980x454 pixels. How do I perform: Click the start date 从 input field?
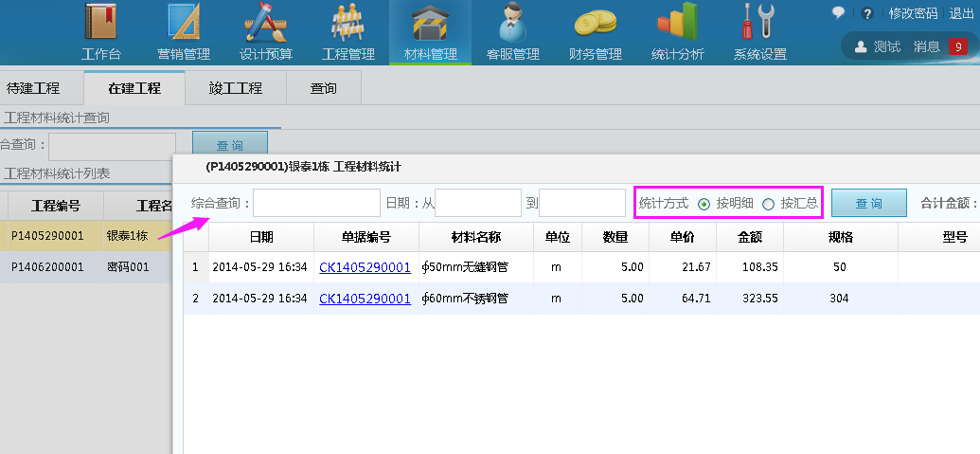(x=477, y=203)
